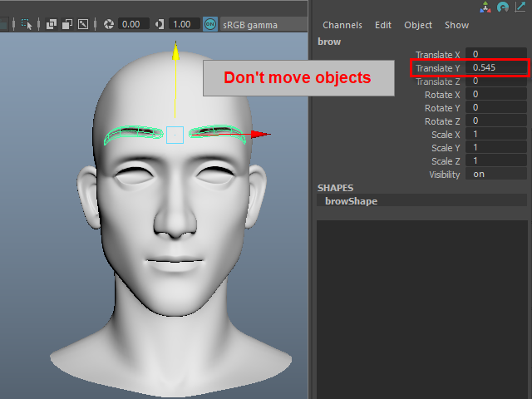This screenshot has width=532, height=399.
Task: Toggle X-Ray joints icon
Action: click(83, 24)
